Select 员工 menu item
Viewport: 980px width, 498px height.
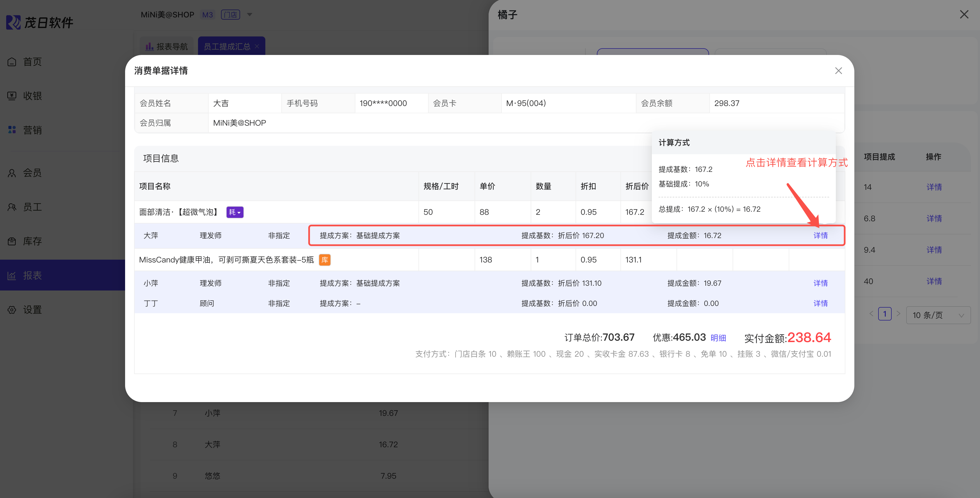pyautogui.click(x=63, y=207)
